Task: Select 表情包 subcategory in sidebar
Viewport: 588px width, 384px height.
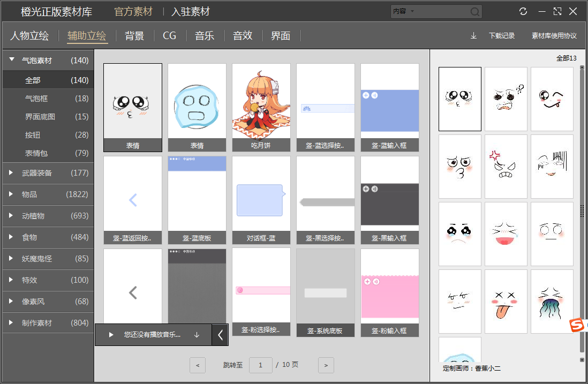Action: pyautogui.click(x=36, y=153)
